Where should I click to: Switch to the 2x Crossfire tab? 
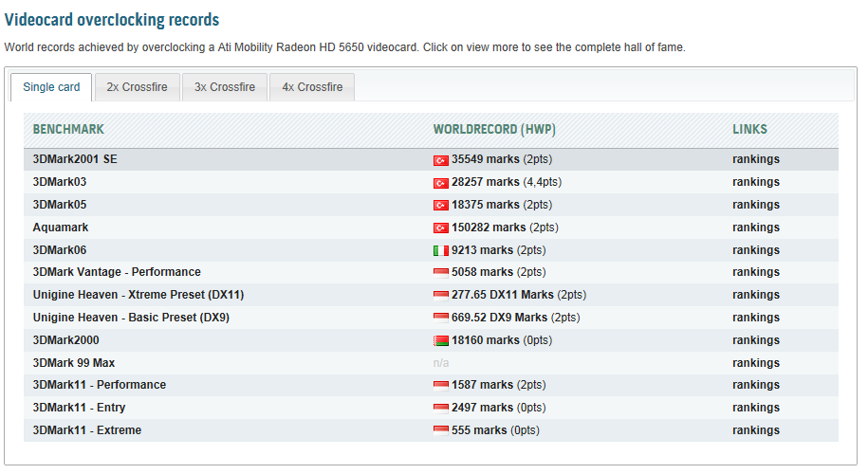[x=138, y=87]
